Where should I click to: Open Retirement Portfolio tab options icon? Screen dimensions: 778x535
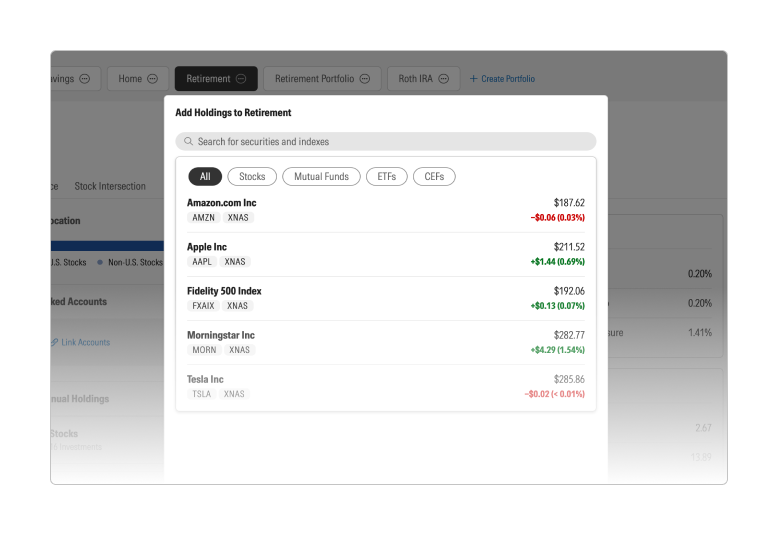pyautogui.click(x=365, y=79)
